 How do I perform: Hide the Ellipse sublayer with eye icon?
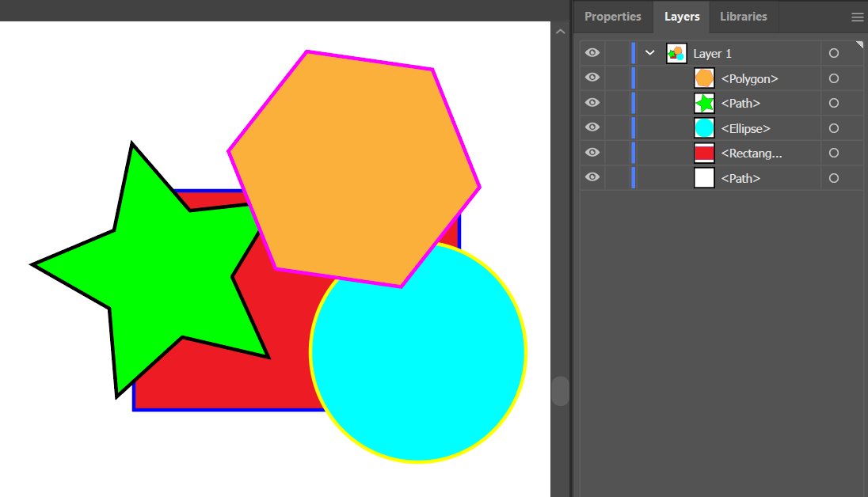pyautogui.click(x=592, y=128)
